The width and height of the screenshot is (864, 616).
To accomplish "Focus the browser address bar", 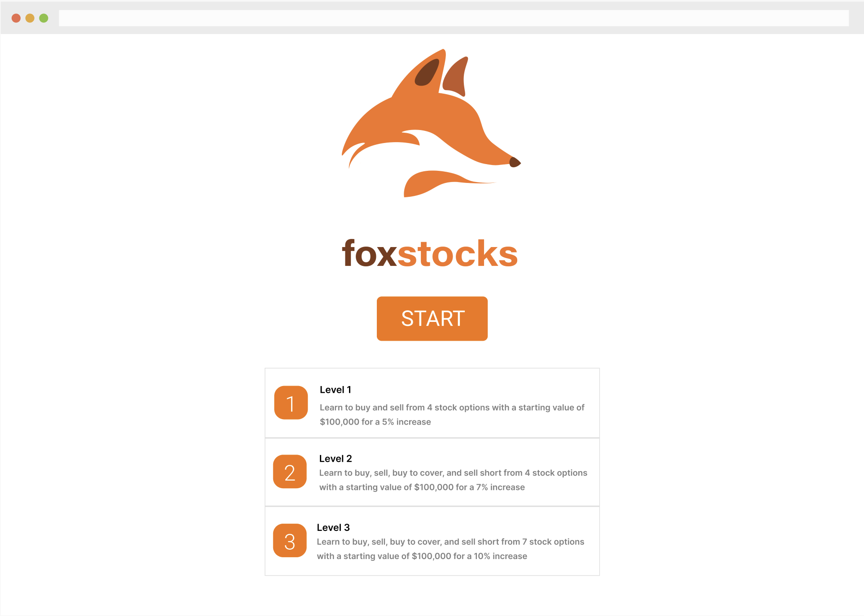I will [454, 18].
